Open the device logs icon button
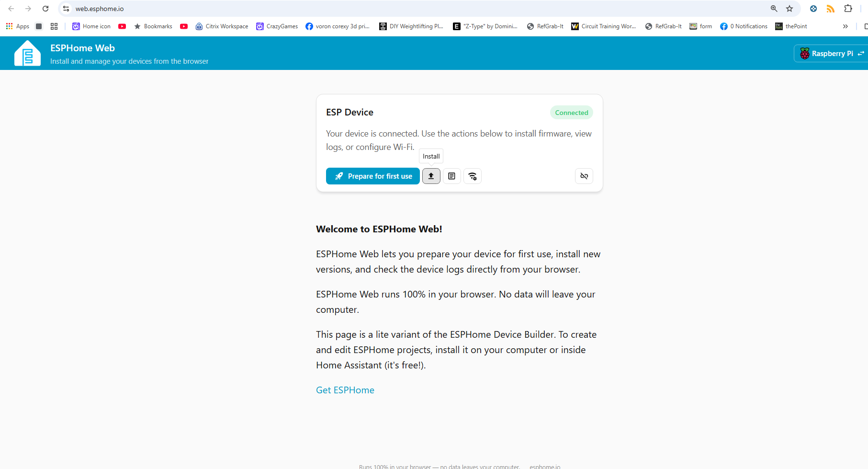868x469 pixels. [451, 176]
